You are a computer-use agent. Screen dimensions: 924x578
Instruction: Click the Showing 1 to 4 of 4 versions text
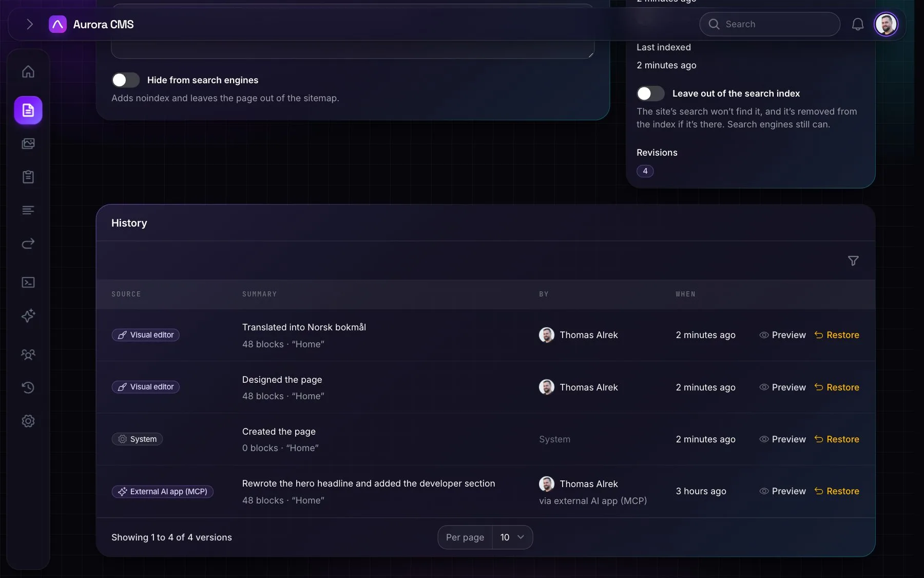pos(171,537)
